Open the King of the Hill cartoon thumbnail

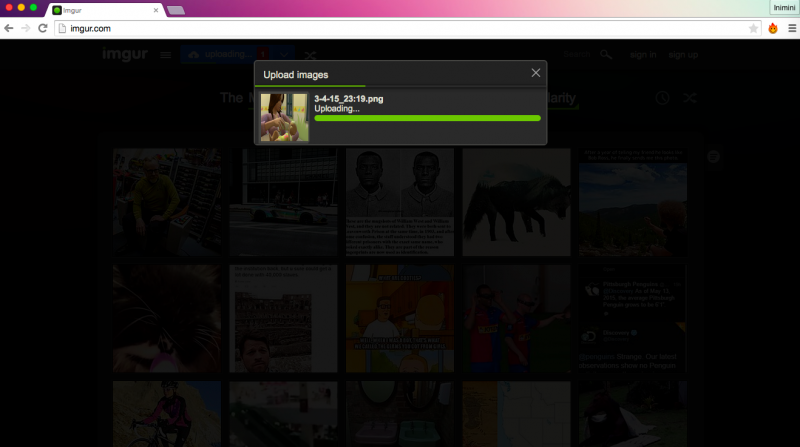pyautogui.click(x=400, y=318)
